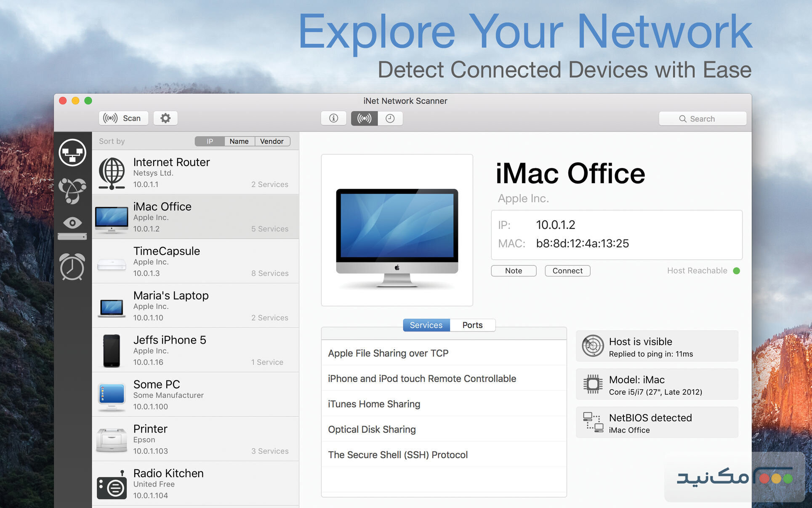Click the iMac Office device thumbnail image

coord(397,230)
